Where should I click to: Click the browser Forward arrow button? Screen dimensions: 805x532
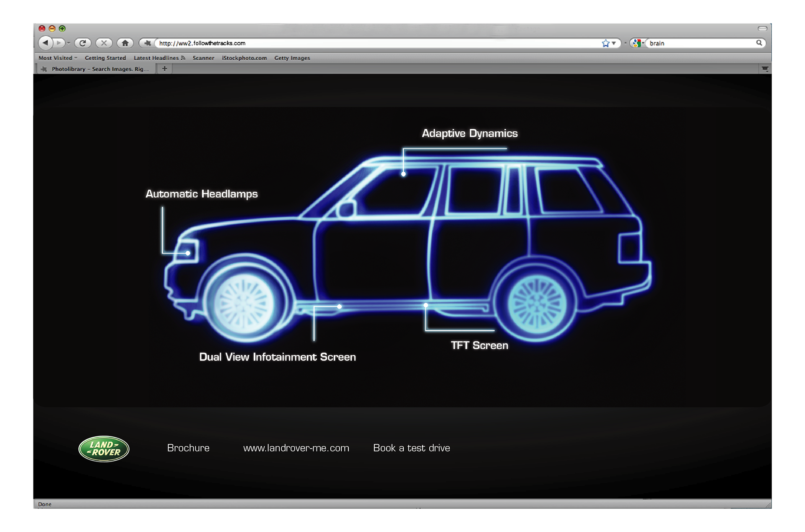pyautogui.click(x=59, y=43)
